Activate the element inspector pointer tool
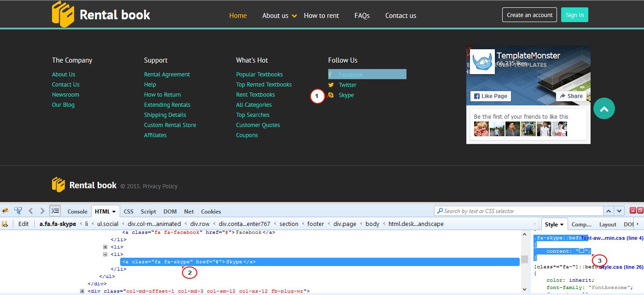Screen dimensions: 644x295 pos(18,211)
